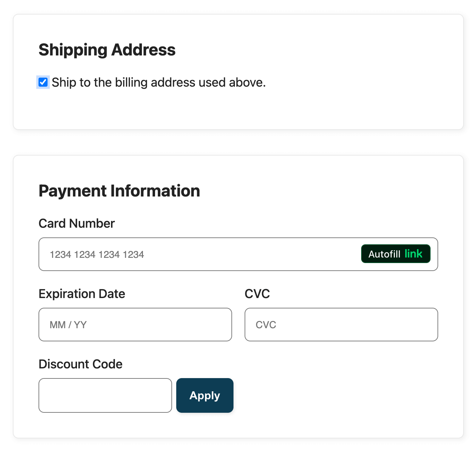Focus the Expiration Date MM/YY field
476x454 pixels.
[x=135, y=324]
